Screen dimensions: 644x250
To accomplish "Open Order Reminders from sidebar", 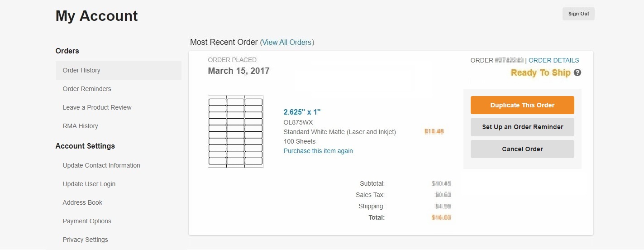I will [x=87, y=89].
